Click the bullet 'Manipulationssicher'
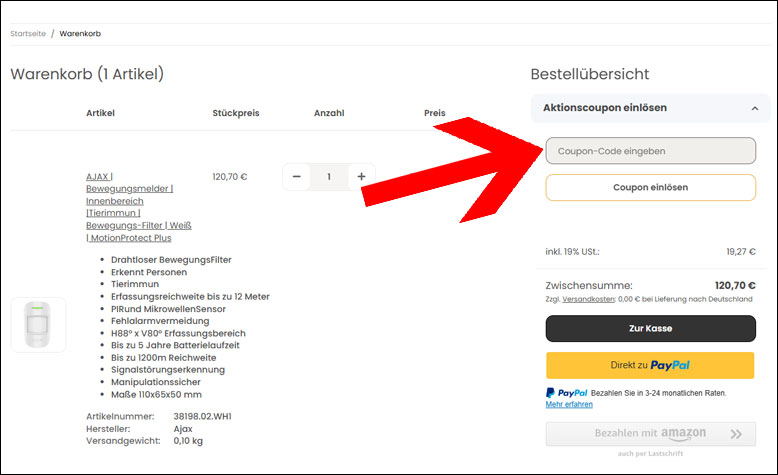The width and height of the screenshot is (778, 475). [x=156, y=382]
